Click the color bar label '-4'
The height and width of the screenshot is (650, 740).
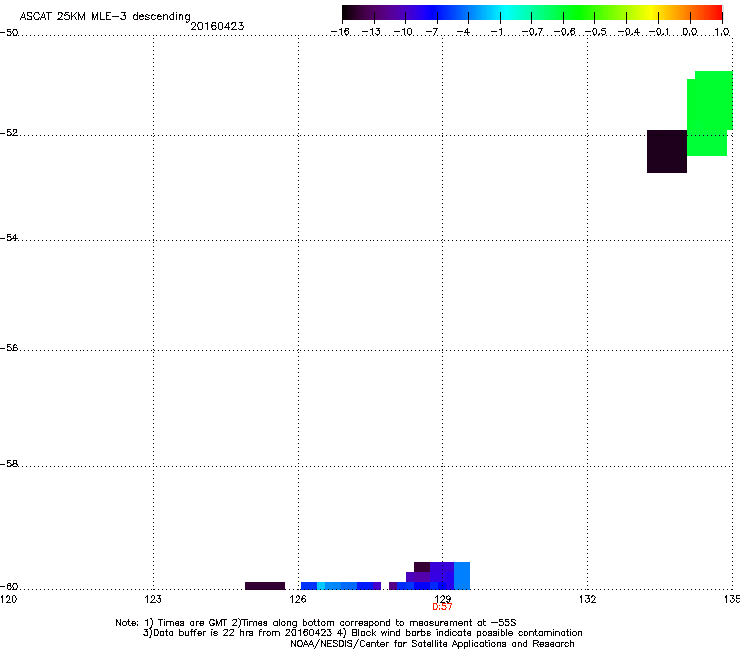pos(464,32)
